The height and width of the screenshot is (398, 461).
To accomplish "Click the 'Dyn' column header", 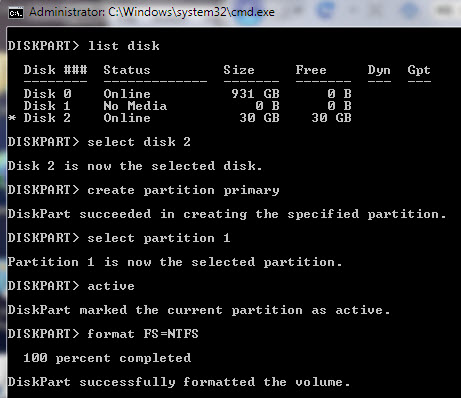I will pyautogui.click(x=379, y=70).
